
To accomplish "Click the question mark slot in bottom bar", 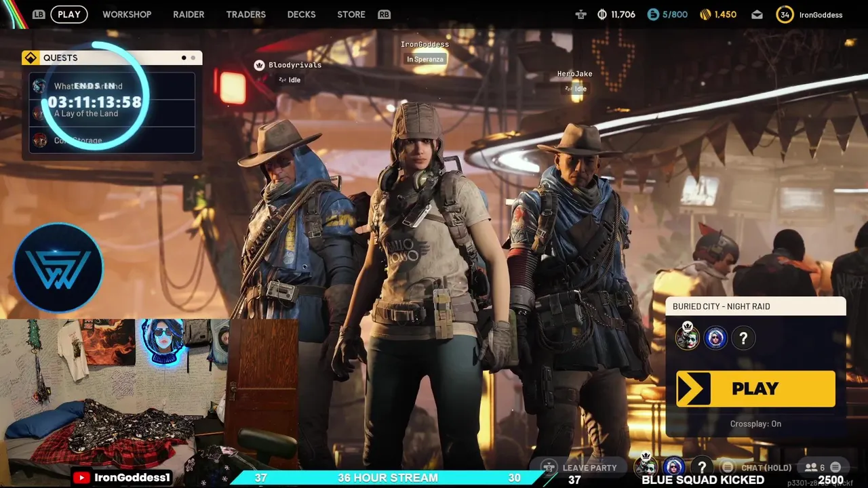I will [702, 467].
